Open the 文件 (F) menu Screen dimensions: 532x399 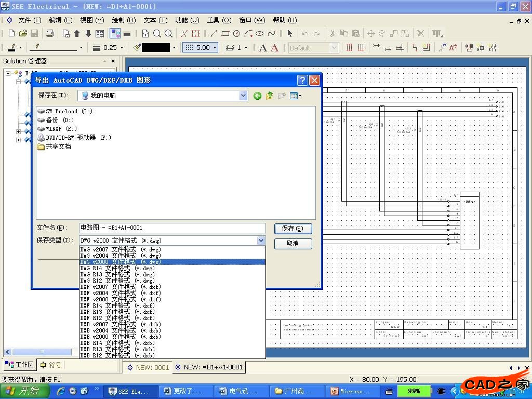pyautogui.click(x=30, y=20)
